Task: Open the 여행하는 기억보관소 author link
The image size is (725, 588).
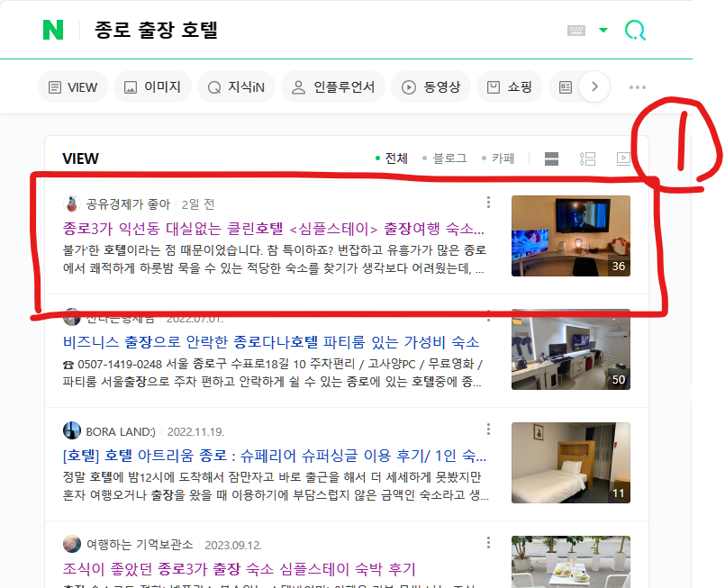Action: click(x=140, y=545)
